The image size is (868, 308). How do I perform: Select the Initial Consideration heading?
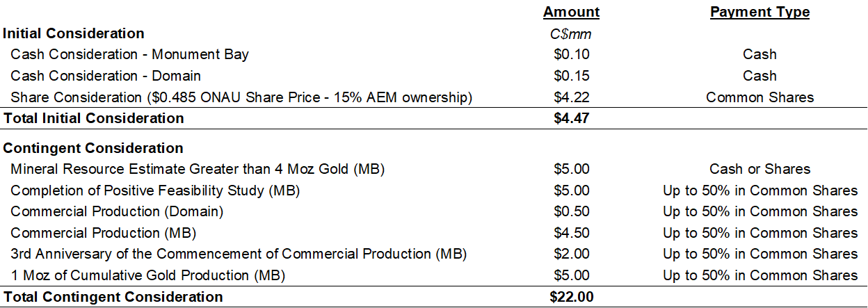click(x=74, y=33)
